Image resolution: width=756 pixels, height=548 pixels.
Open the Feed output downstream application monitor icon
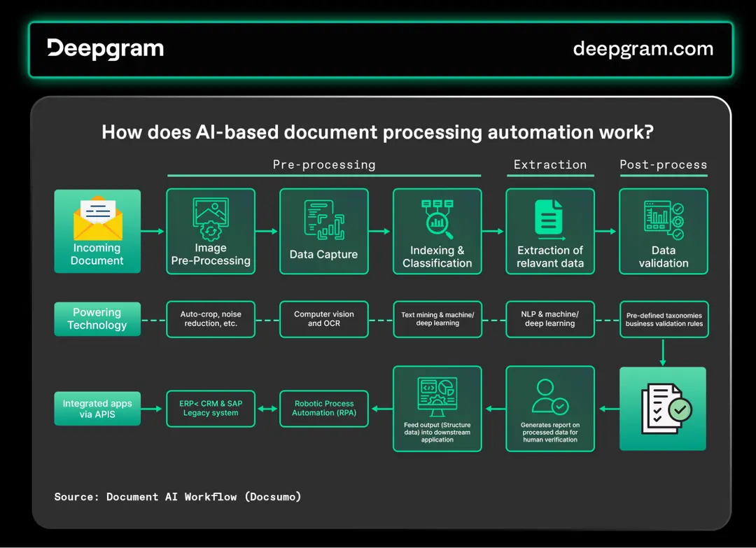pos(437,395)
